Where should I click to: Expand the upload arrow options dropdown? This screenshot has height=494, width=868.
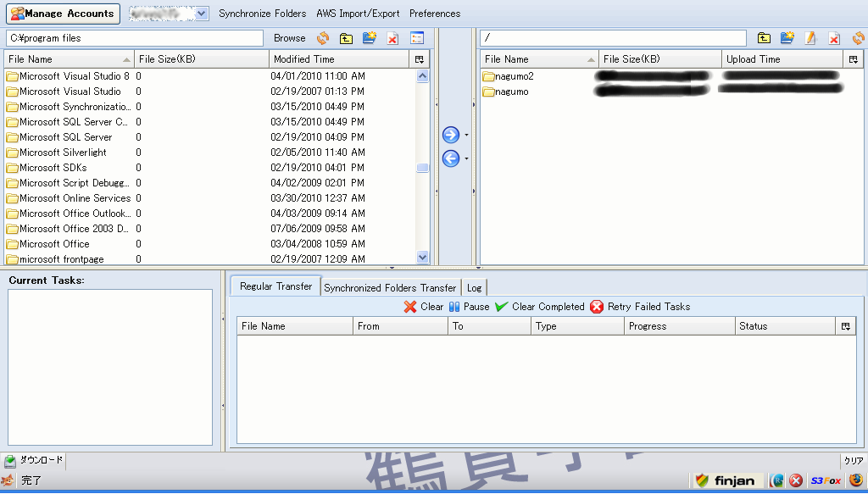(466, 135)
